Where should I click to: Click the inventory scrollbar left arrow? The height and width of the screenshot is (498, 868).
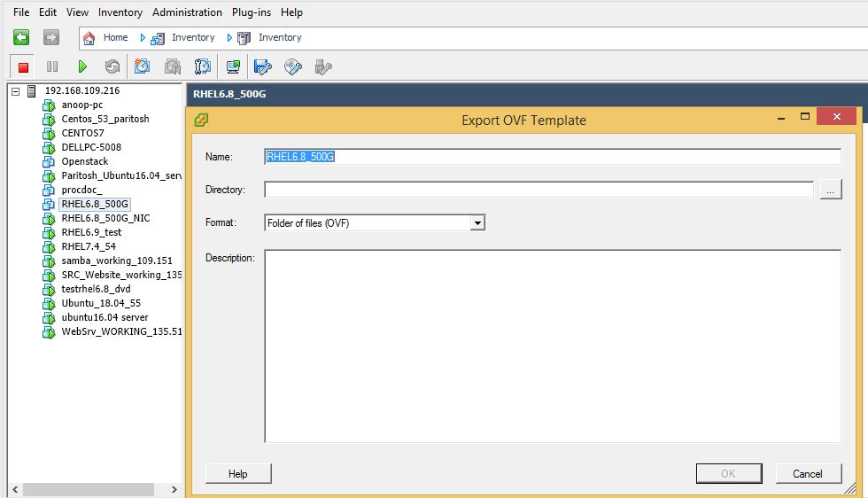coord(15,490)
